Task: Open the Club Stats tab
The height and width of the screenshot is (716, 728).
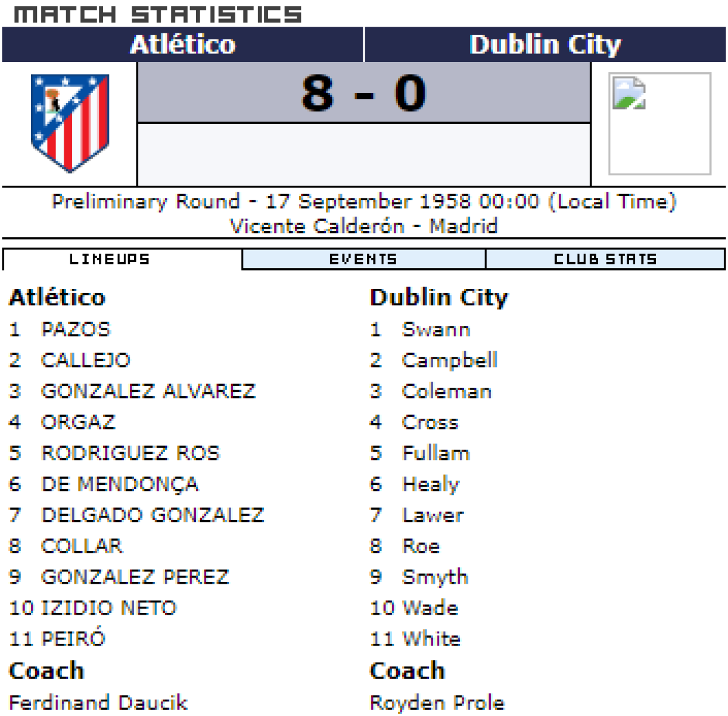Action: 605,259
